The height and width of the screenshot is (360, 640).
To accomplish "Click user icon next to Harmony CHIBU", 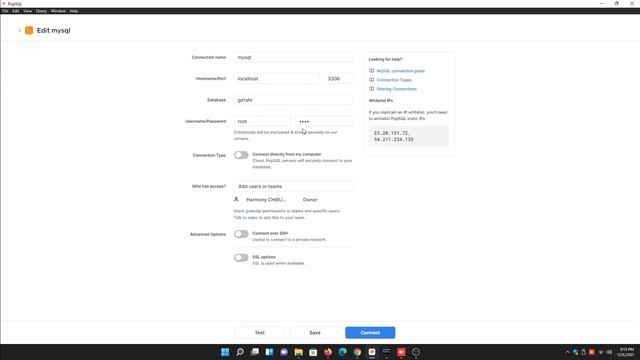I will coord(236,200).
